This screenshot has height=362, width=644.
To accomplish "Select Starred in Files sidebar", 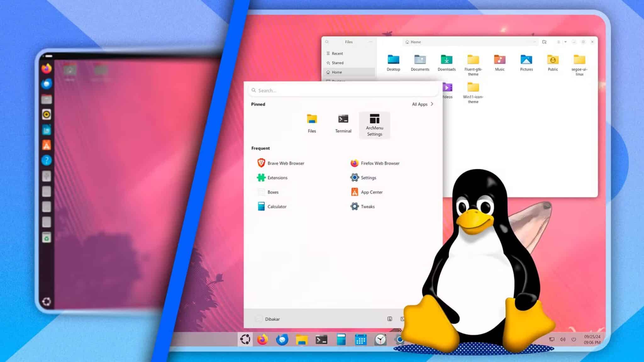I will (x=349, y=63).
